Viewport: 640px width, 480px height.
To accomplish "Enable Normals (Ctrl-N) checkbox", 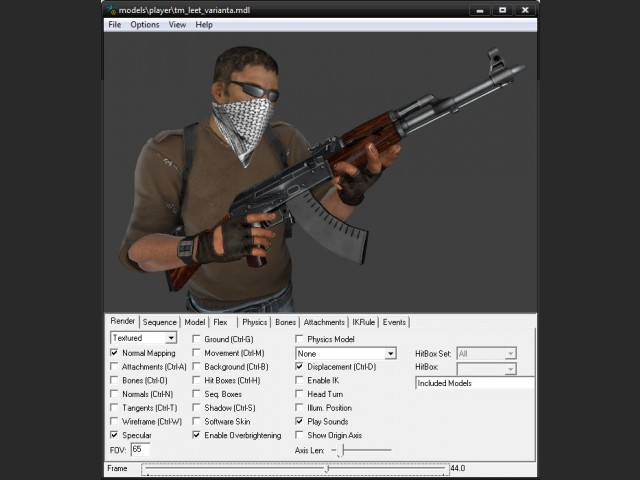I will coord(114,394).
